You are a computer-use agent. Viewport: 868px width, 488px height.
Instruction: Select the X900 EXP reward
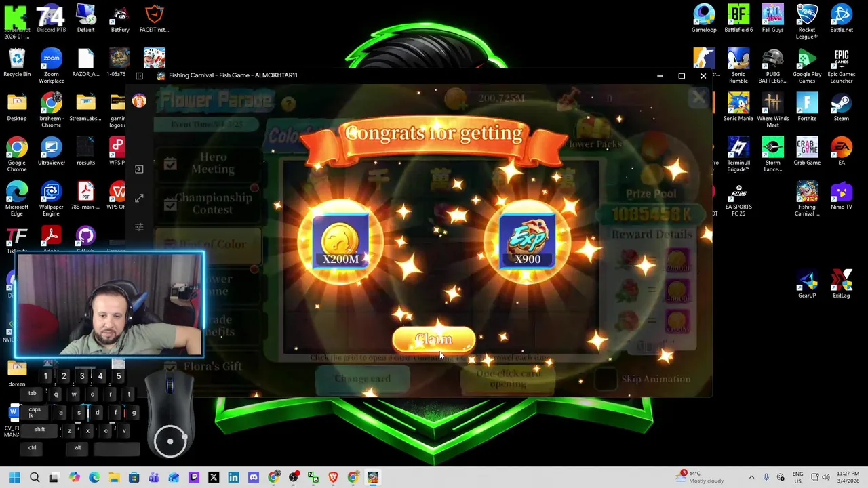pyautogui.click(x=528, y=242)
